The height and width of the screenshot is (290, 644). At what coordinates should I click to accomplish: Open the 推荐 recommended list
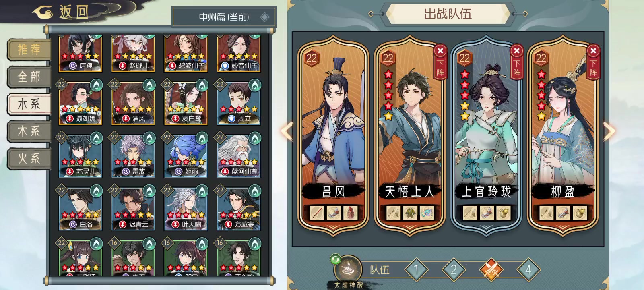(x=29, y=50)
